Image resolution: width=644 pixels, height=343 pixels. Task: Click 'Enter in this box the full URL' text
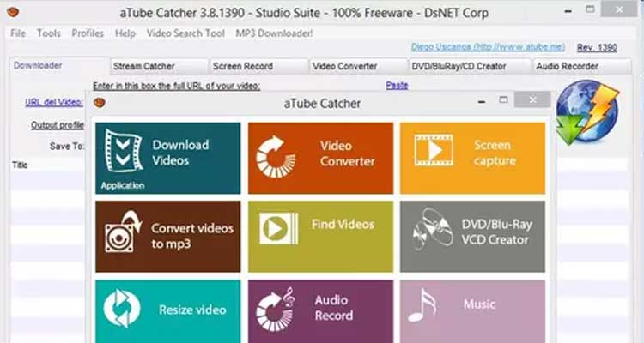pyautogui.click(x=177, y=86)
